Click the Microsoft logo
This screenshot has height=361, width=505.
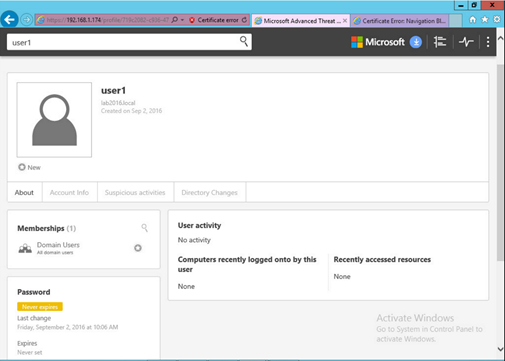coord(378,42)
